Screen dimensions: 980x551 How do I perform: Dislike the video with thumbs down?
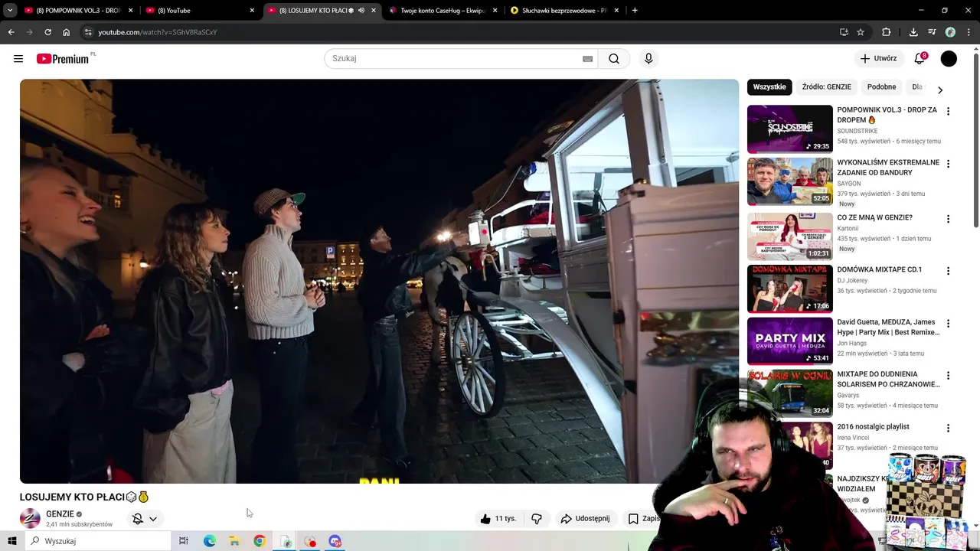point(537,519)
